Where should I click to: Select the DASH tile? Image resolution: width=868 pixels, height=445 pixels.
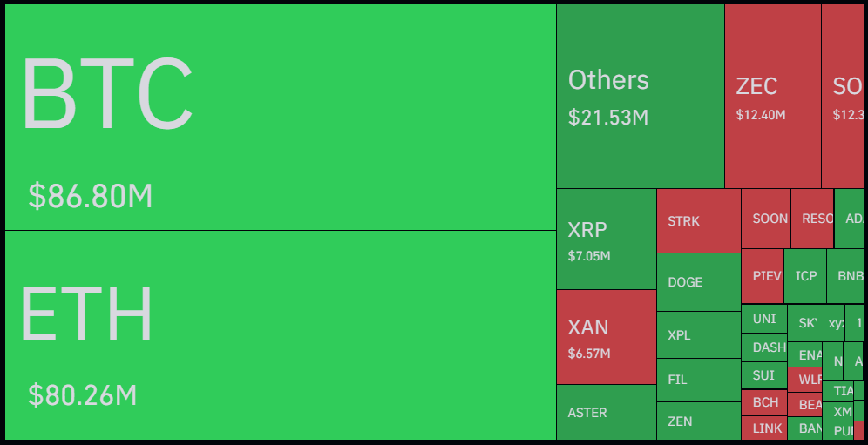coord(763,347)
